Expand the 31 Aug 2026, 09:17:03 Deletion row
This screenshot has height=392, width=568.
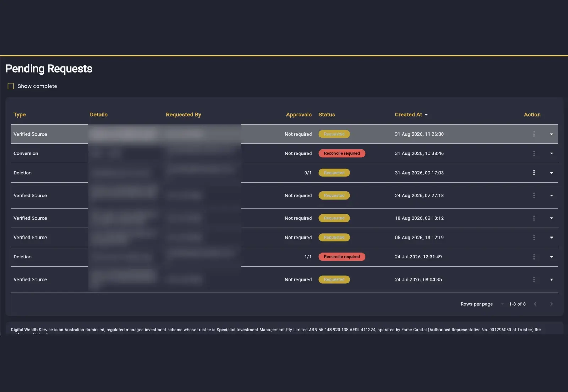(551, 173)
